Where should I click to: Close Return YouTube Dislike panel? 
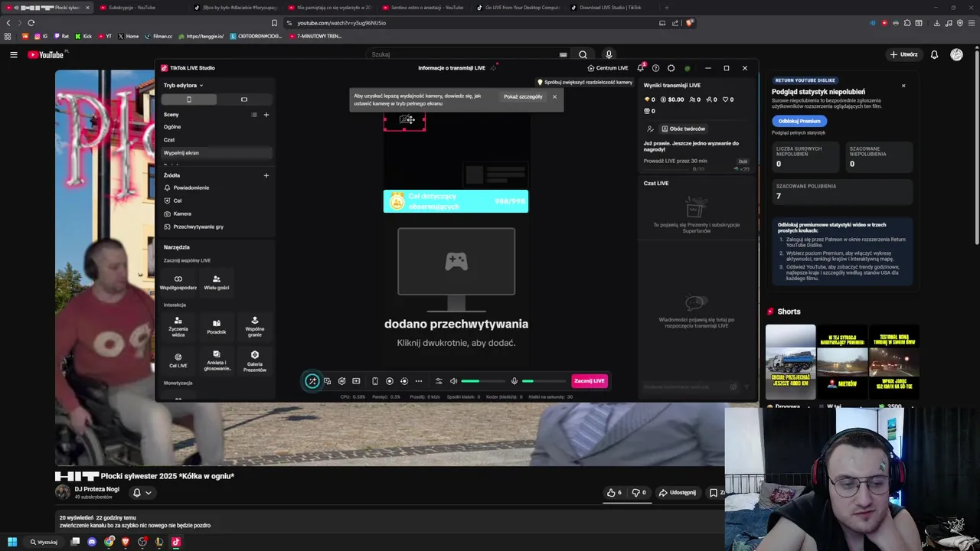point(903,86)
